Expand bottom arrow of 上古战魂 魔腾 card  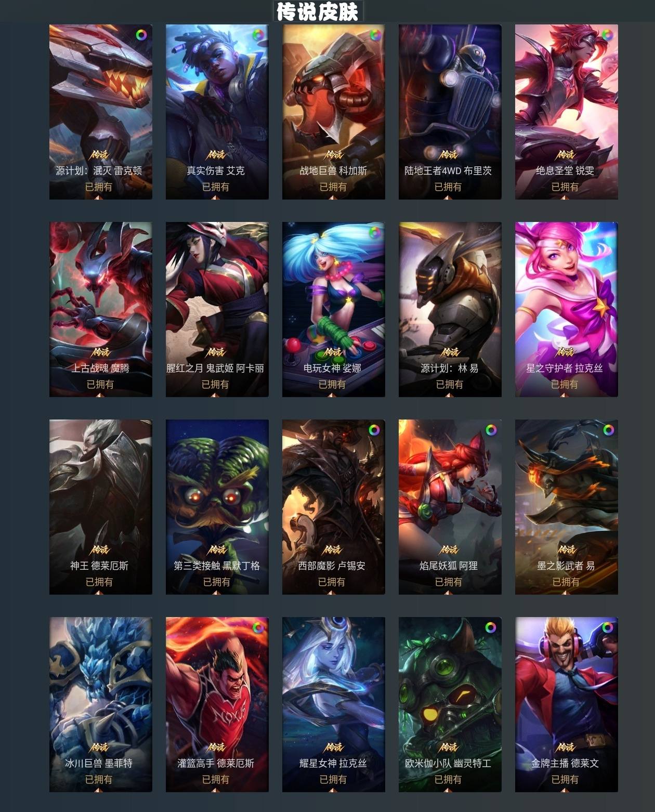point(100,395)
